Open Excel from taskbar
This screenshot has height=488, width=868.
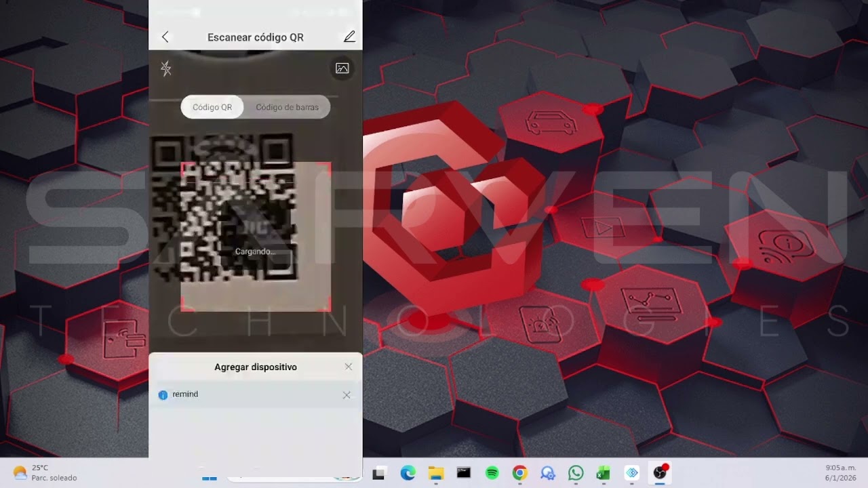pos(604,473)
